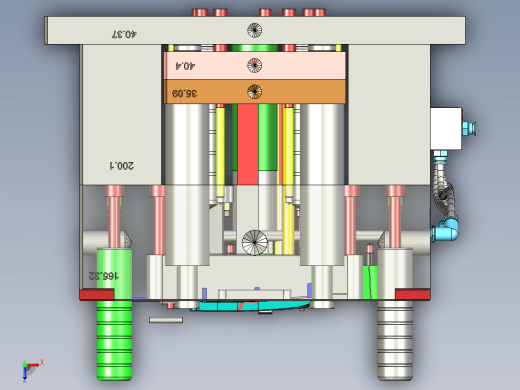Click the circular center mark on the orange plate
520x390 pixels.
point(254,91)
